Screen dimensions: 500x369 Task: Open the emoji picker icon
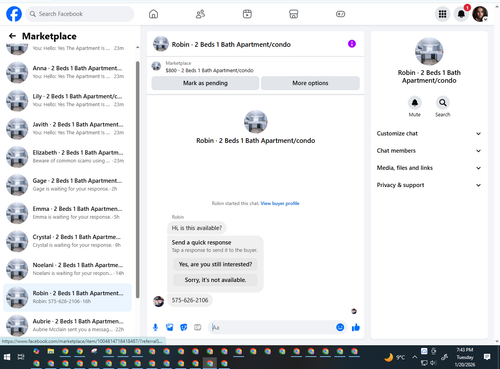pos(340,327)
